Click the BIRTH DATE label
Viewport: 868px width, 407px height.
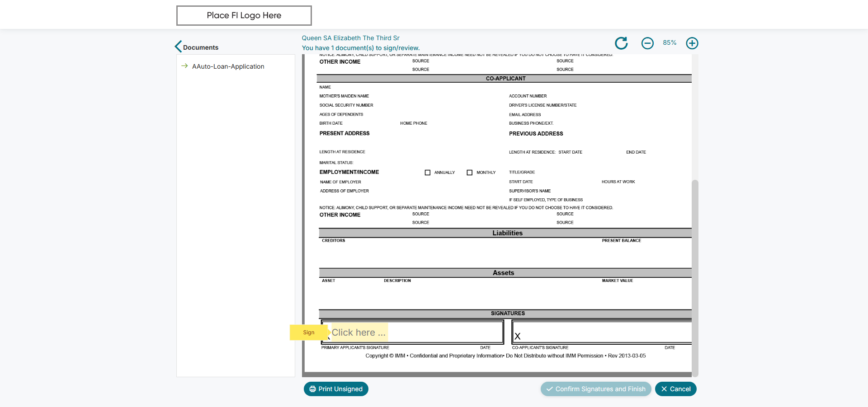[x=331, y=123]
